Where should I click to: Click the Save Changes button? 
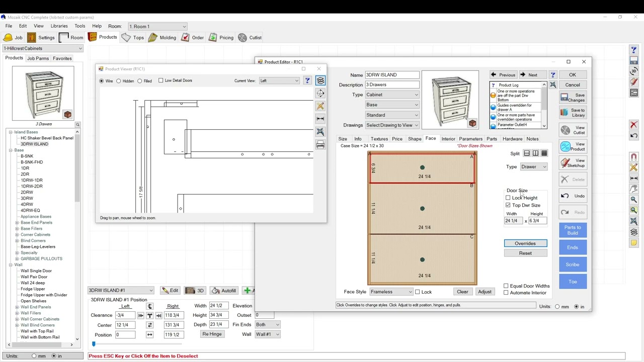[x=573, y=98]
